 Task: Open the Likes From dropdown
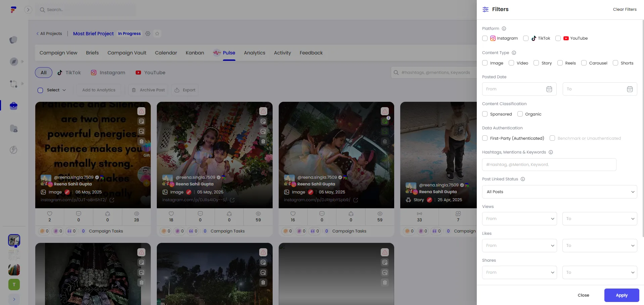click(519, 246)
